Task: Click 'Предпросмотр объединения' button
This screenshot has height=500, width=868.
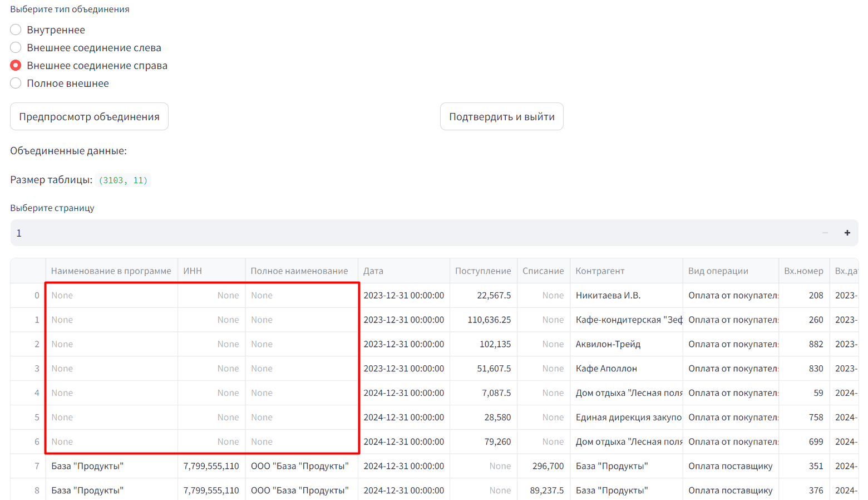Action: point(89,117)
